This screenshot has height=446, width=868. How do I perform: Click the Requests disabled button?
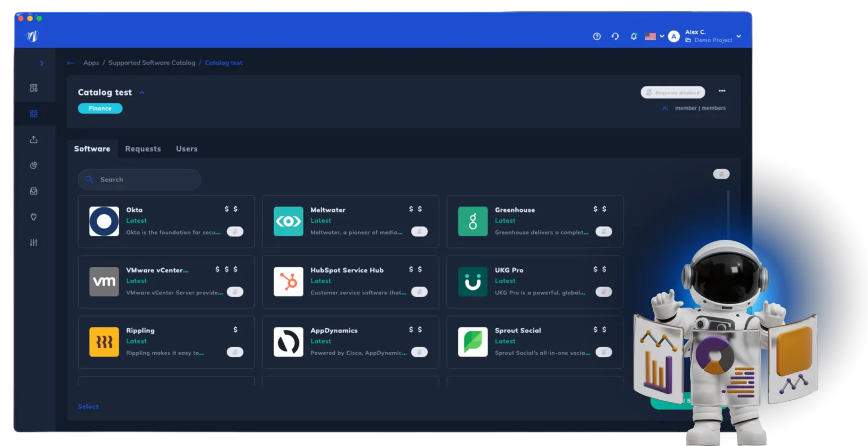(673, 92)
